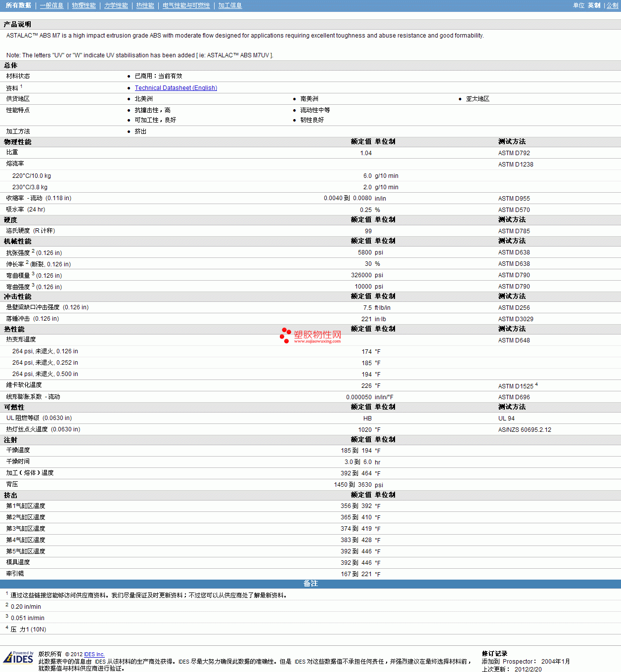Select the 落锤冲击 row label
621x672 pixels.
tap(33, 319)
